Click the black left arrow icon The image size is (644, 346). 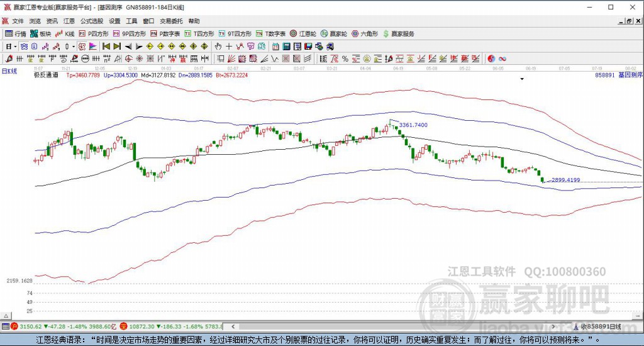tap(128, 47)
